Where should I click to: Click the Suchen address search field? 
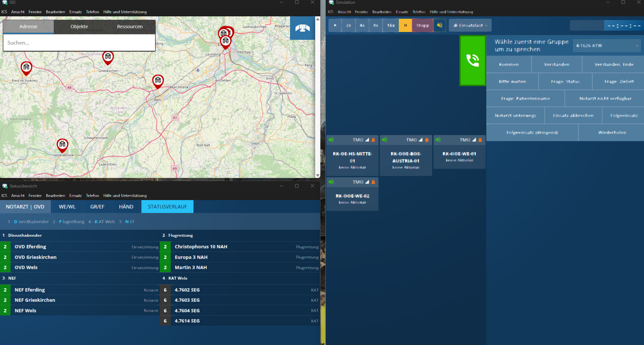coord(79,43)
